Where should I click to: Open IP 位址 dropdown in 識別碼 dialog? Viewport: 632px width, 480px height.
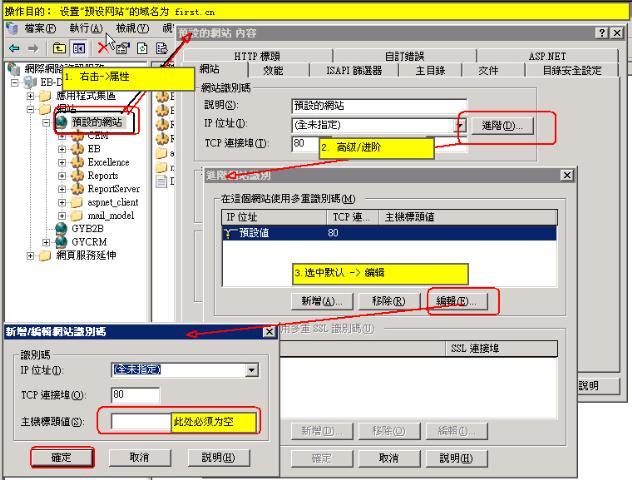click(252, 370)
